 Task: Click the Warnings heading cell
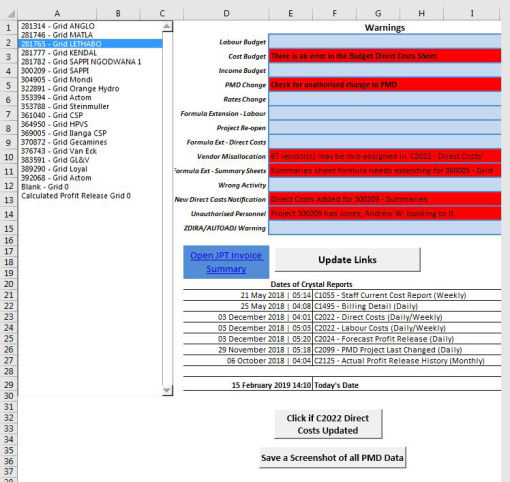click(385, 28)
